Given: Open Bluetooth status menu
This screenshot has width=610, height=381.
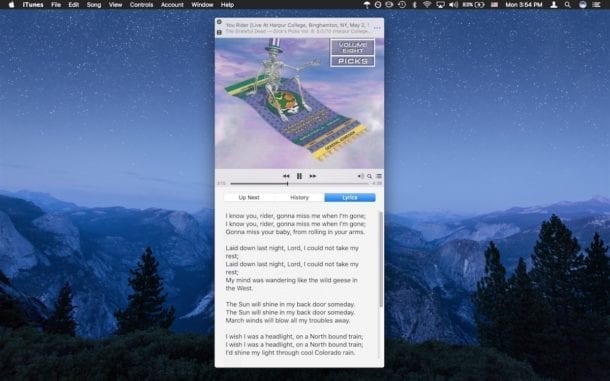Looking at the screenshot, I should (x=415, y=5).
